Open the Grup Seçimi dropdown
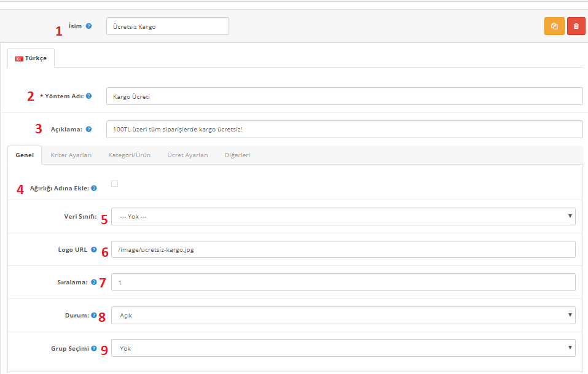 point(343,348)
